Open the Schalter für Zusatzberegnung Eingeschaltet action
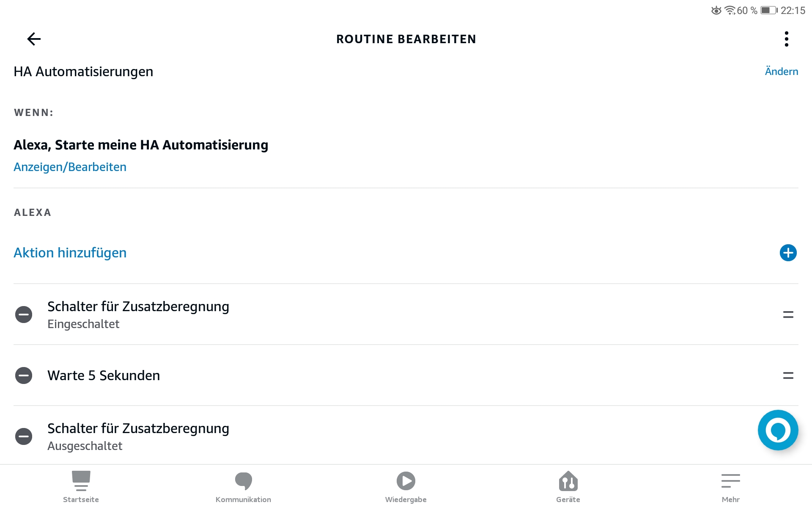The width and height of the screenshot is (812, 508). coord(138,315)
